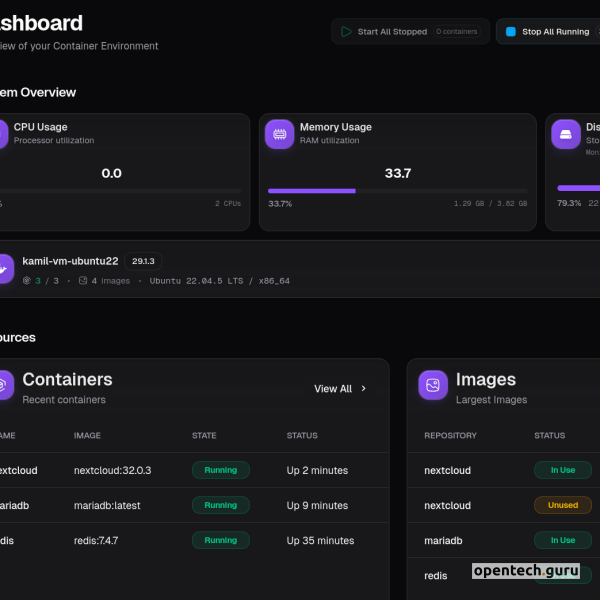Open View All containers link

pos(333,389)
